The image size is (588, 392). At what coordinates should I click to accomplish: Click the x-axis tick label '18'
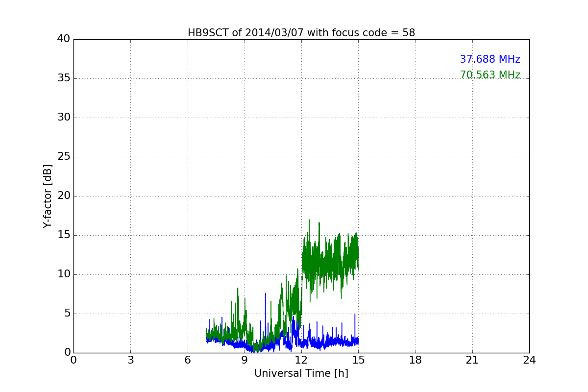tap(416, 360)
